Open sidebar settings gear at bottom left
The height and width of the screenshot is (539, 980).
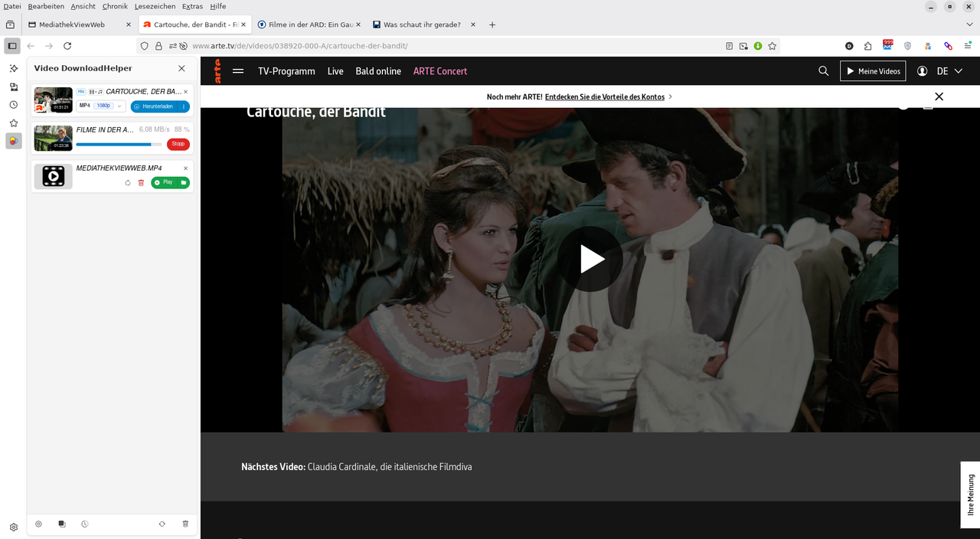point(13,527)
